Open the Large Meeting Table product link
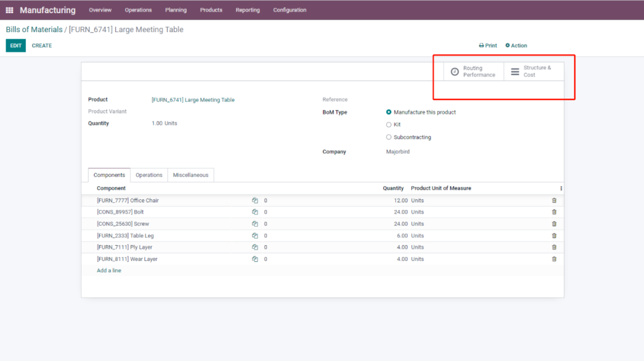644x361 pixels. (x=193, y=100)
